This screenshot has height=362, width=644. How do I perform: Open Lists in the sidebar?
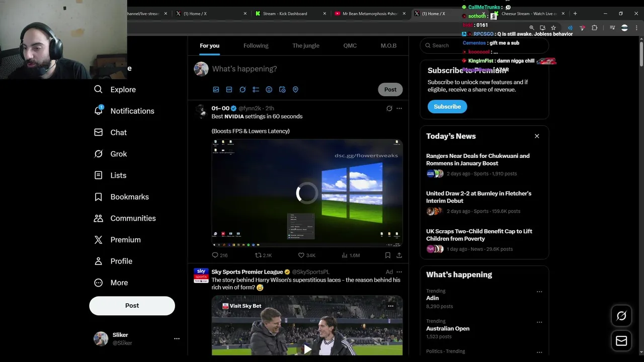click(110, 175)
